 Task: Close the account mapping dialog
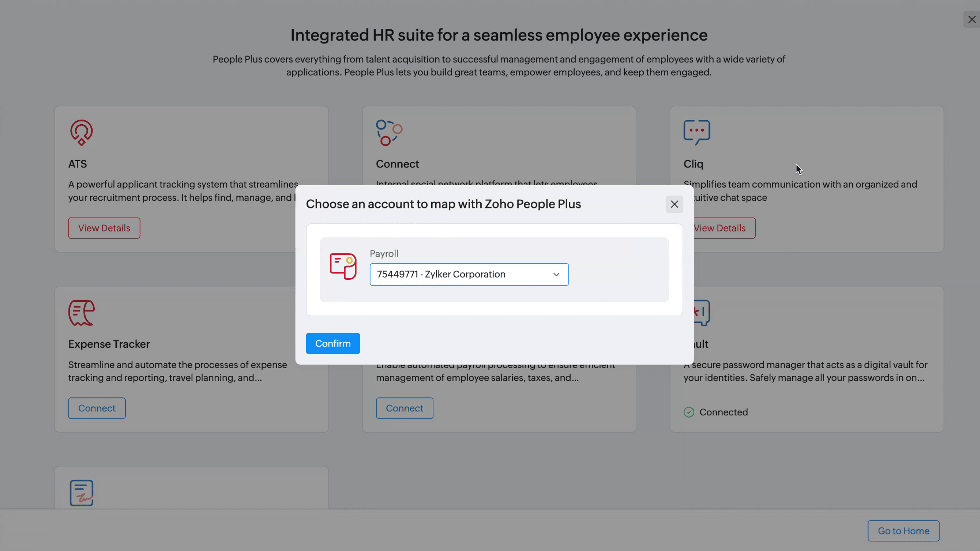click(674, 204)
